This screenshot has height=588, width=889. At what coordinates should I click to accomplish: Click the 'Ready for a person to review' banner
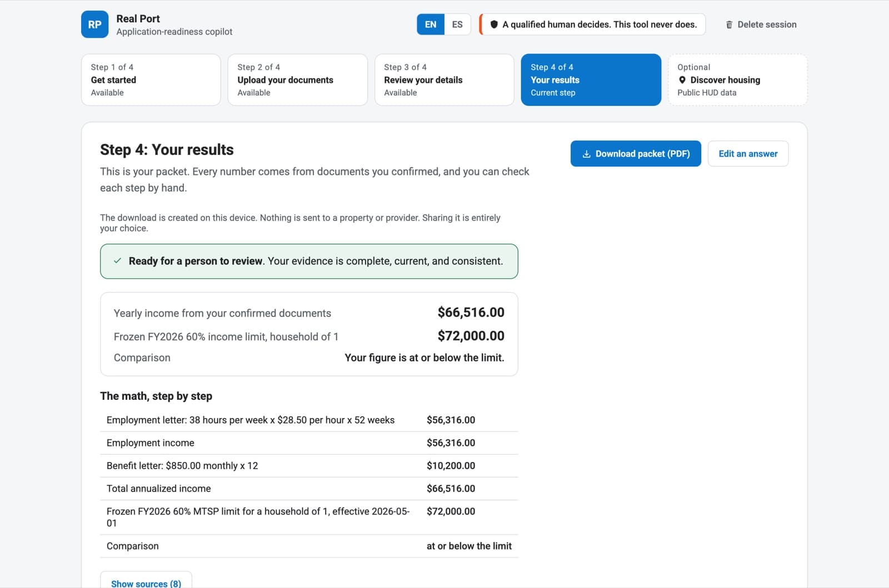pos(309,261)
